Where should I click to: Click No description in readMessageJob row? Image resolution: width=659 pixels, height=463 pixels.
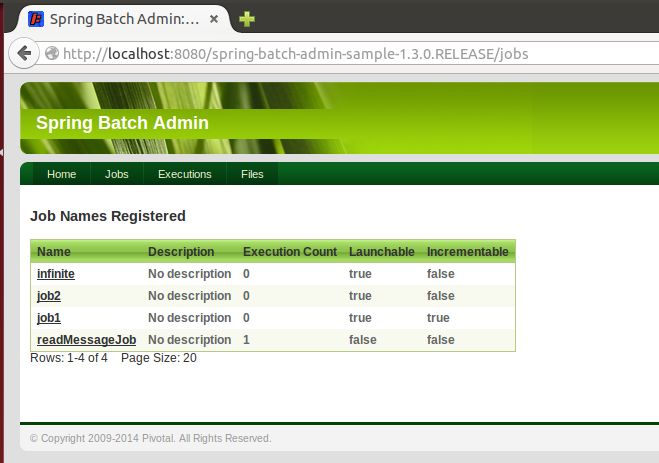(190, 339)
